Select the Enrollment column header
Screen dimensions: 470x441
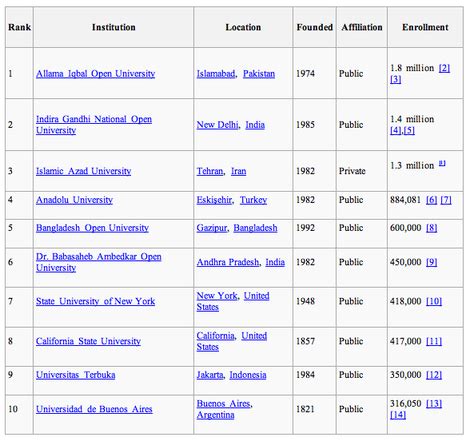pos(425,27)
